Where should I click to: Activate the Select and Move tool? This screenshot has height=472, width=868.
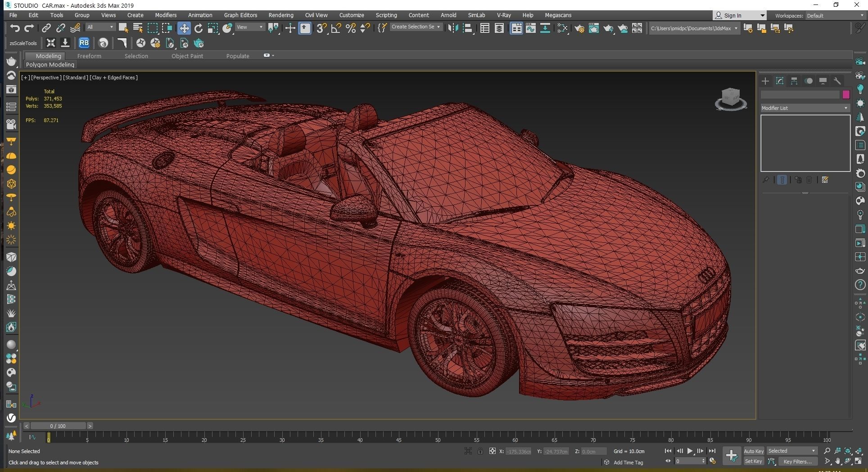[x=184, y=28]
